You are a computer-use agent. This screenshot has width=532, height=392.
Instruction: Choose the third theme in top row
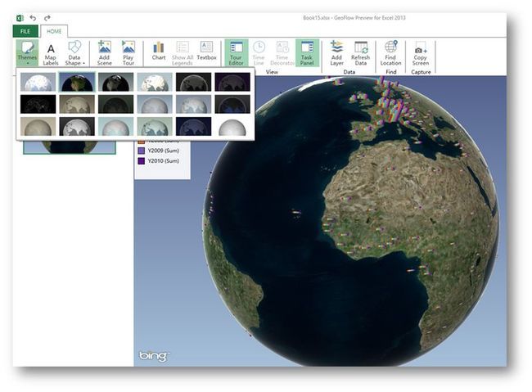pyautogui.click(x=115, y=82)
